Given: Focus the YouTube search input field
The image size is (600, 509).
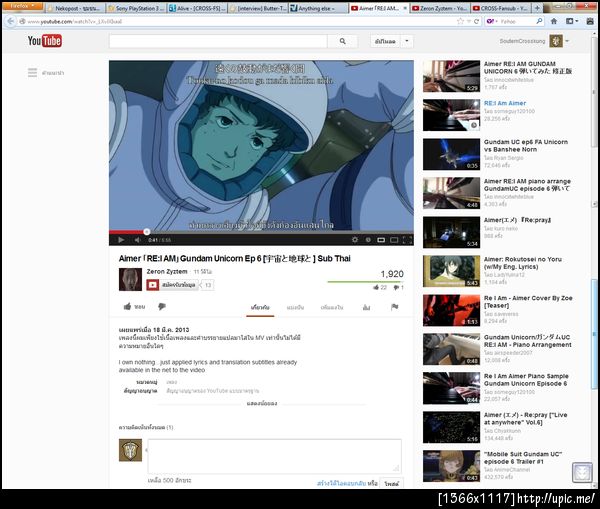Looking at the screenshot, I should point(218,41).
